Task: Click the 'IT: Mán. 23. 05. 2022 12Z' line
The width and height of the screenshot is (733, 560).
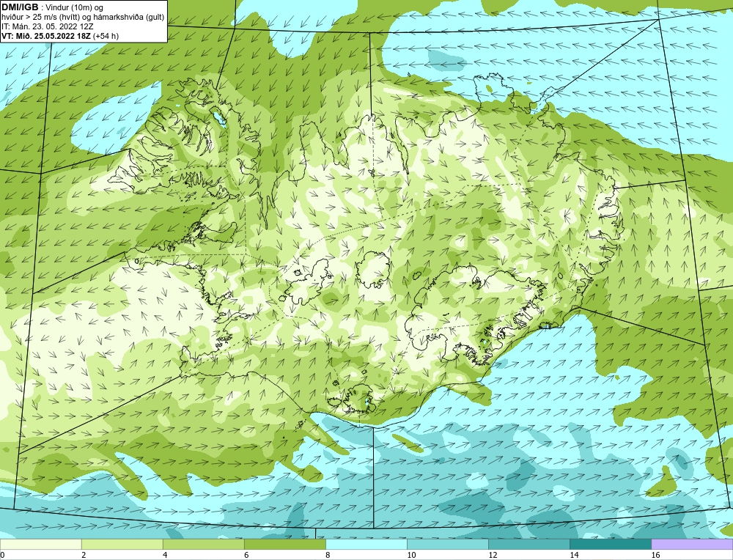Action: tap(48, 26)
